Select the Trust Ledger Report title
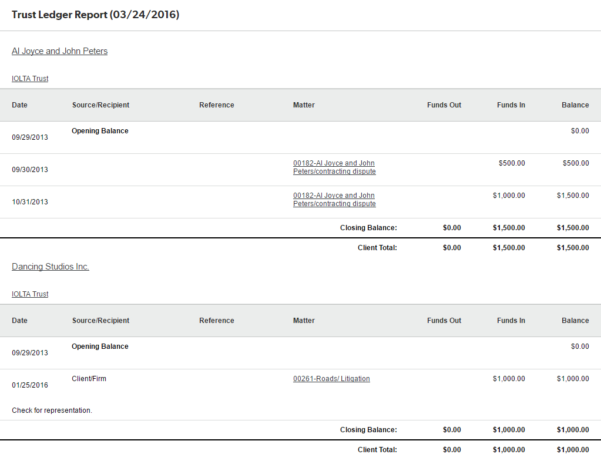This screenshot has width=601, height=461. point(95,15)
